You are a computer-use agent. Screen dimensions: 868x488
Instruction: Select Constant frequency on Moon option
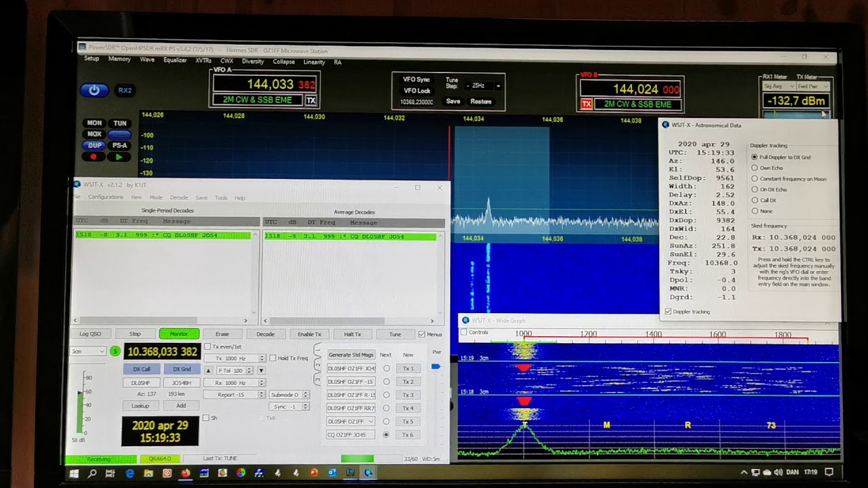coord(755,179)
